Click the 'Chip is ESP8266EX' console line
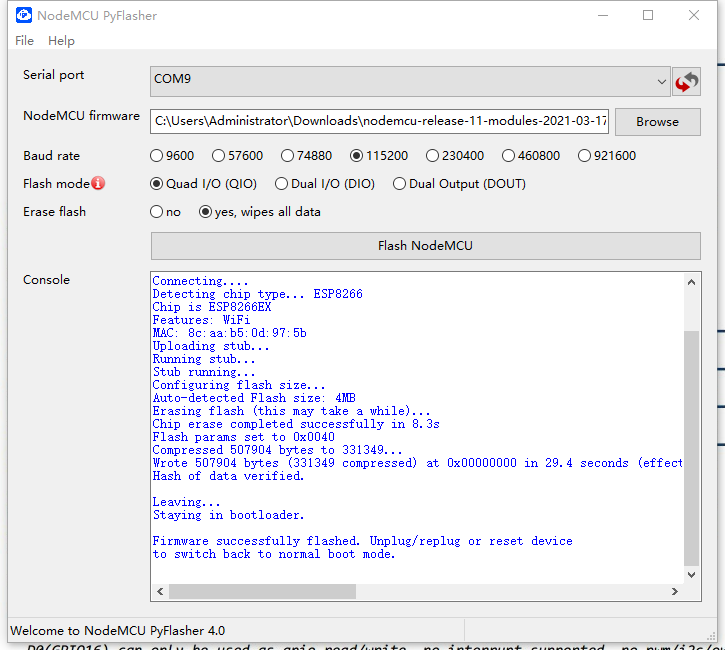725x650 pixels. click(x=212, y=307)
